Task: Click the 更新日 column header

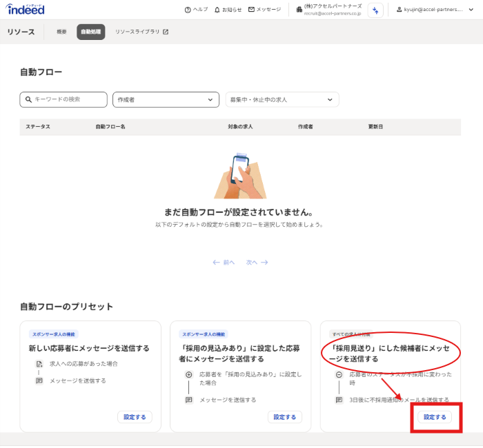Action: pos(376,127)
